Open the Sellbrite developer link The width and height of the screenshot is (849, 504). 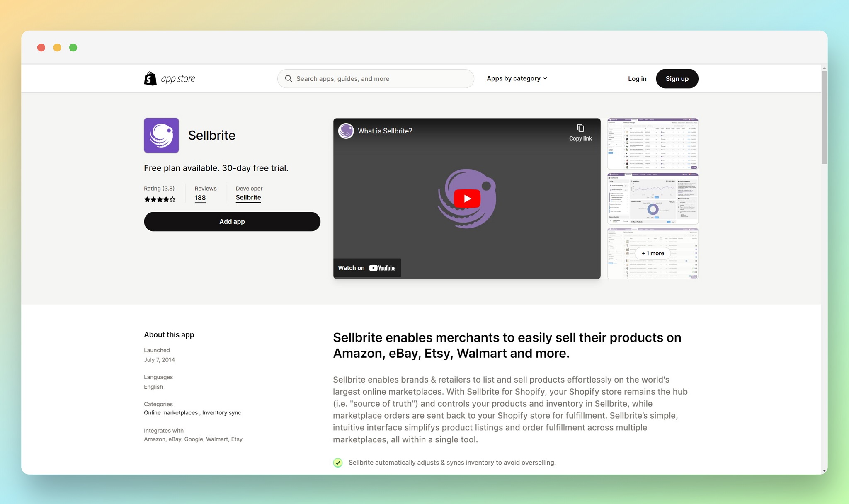248,197
